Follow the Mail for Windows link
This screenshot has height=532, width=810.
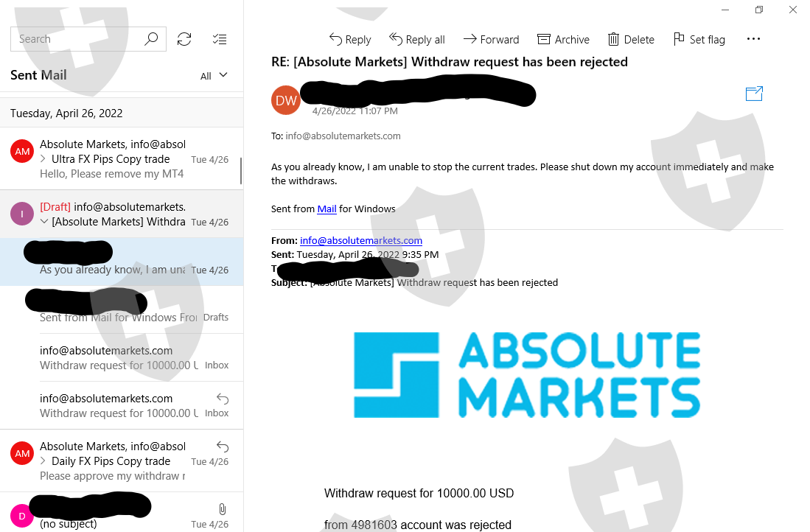(327, 209)
